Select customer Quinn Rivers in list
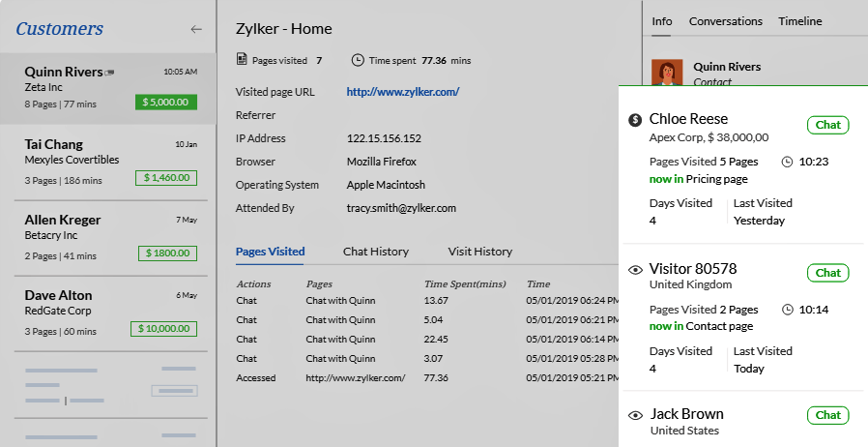Screen dimensions: 868x447 108,89
